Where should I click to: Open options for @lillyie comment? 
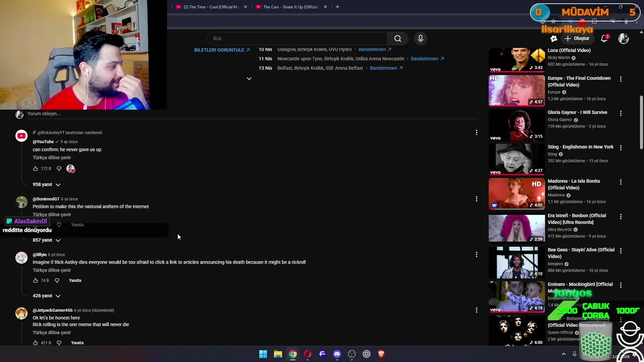476,255
